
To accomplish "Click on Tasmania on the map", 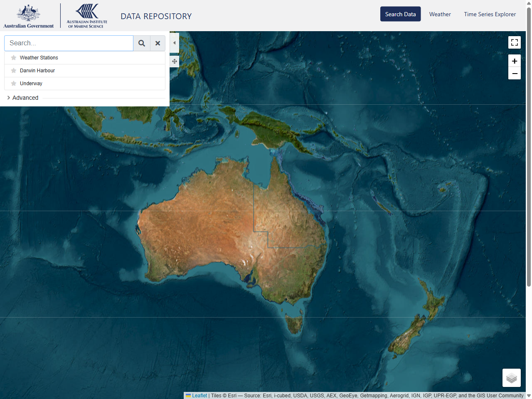I will pyautogui.click(x=294, y=324).
